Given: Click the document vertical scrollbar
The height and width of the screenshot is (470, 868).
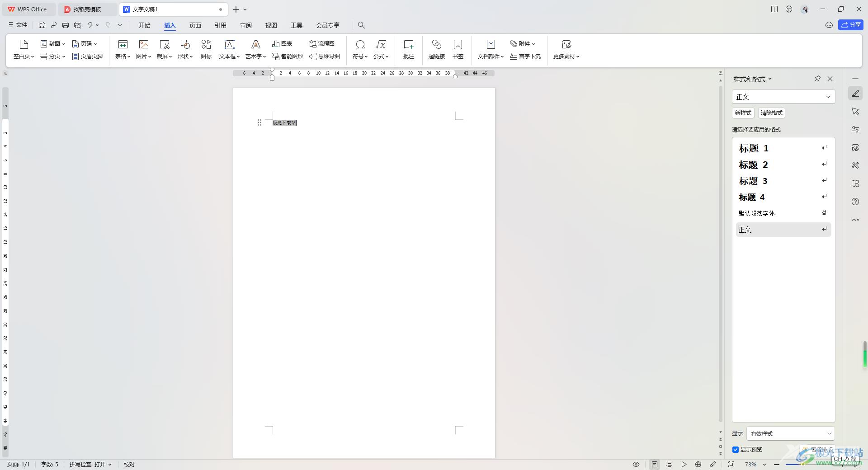Looking at the screenshot, I should [x=721, y=253].
